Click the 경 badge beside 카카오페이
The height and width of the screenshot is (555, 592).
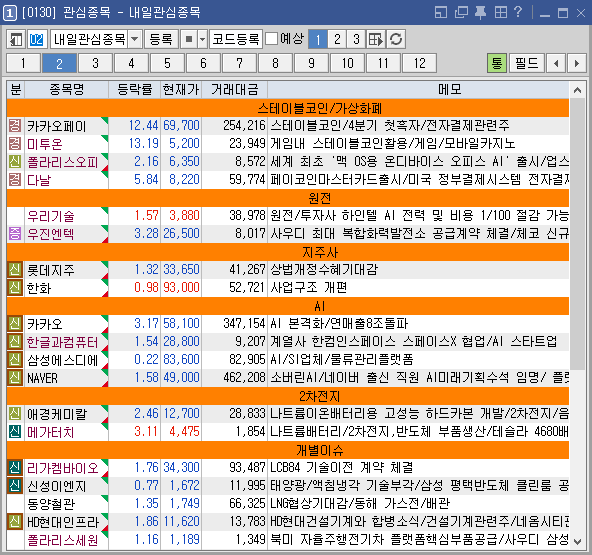coord(15,125)
